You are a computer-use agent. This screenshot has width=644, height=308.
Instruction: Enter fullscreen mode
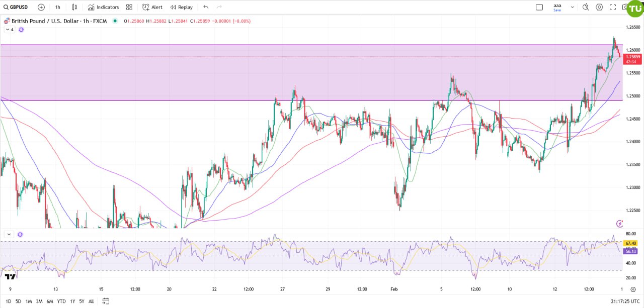pyautogui.click(x=613, y=7)
